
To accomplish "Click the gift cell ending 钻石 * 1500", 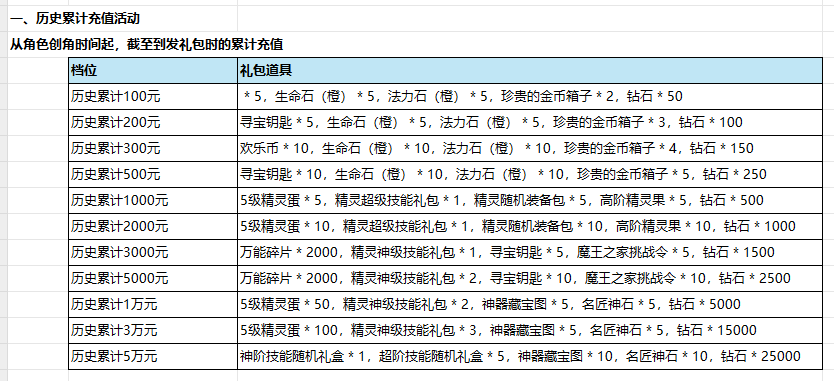I will click(530, 253).
